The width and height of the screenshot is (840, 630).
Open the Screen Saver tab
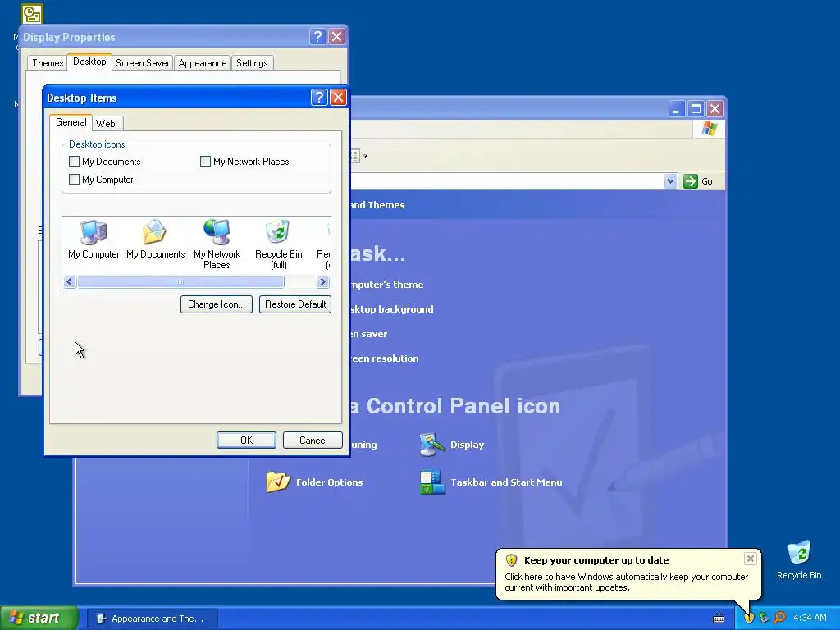142,63
